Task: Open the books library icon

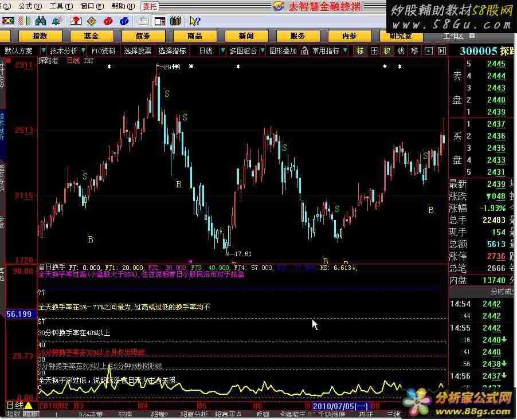Action: tap(176, 21)
